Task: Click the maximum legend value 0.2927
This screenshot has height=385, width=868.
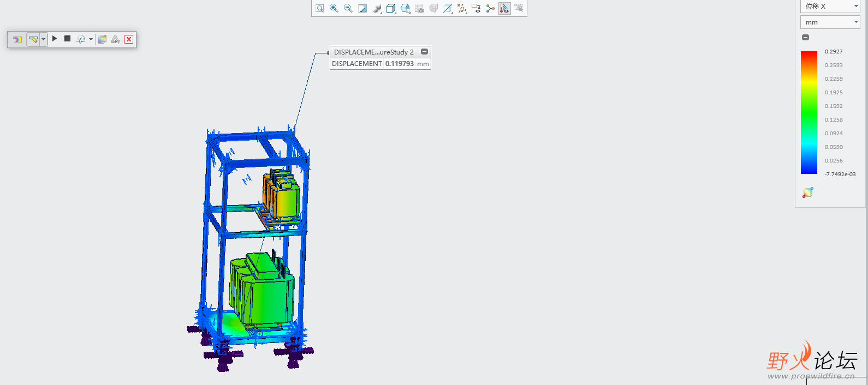Action: (x=834, y=52)
